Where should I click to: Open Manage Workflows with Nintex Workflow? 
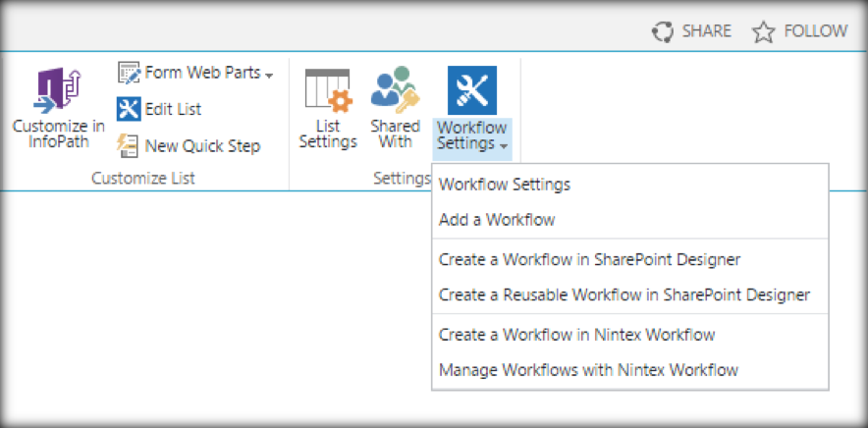point(588,370)
